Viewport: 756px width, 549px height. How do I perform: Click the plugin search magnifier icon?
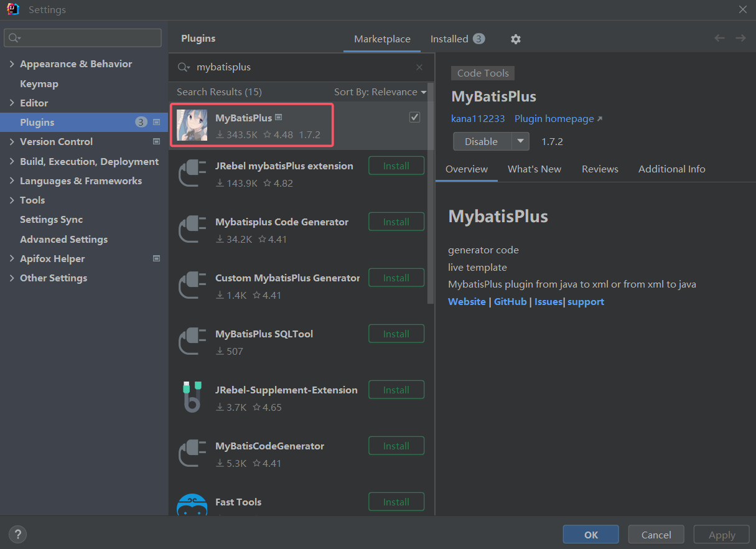pos(184,67)
